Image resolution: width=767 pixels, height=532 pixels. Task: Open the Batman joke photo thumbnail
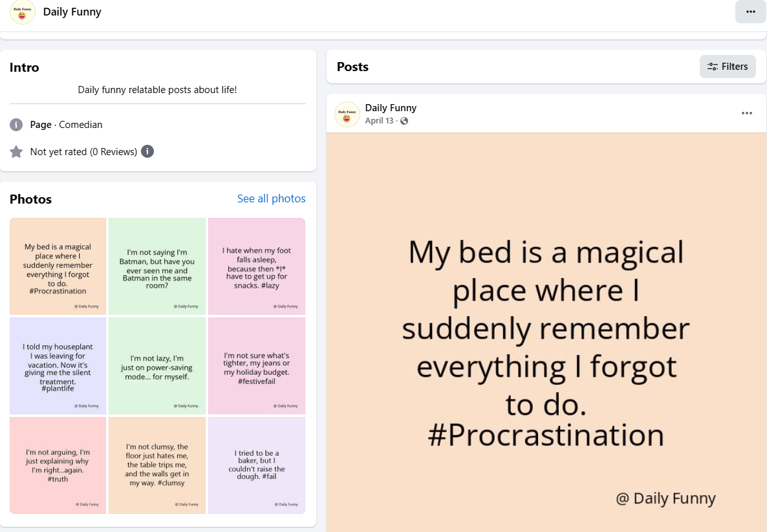coord(157,266)
